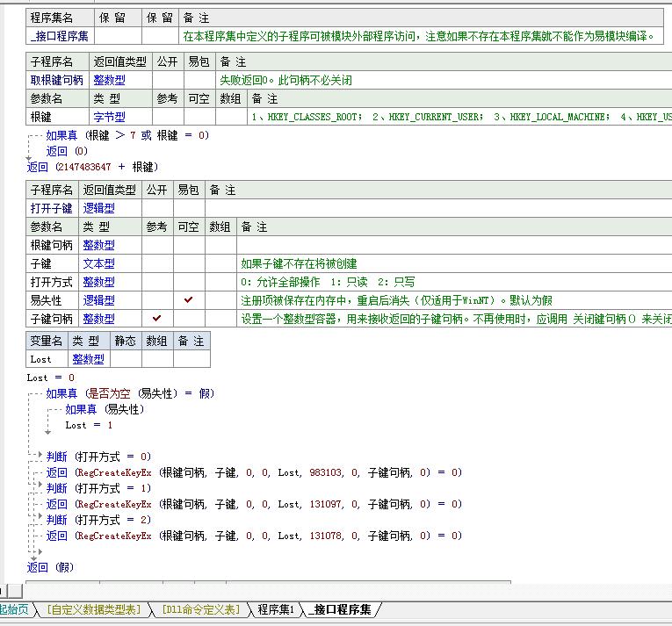Click the 变量名 header cell
The width and height of the screenshot is (672, 626).
click(x=47, y=341)
